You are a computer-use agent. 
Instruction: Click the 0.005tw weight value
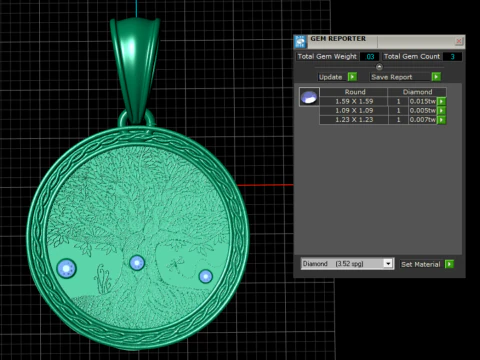pyautogui.click(x=422, y=111)
